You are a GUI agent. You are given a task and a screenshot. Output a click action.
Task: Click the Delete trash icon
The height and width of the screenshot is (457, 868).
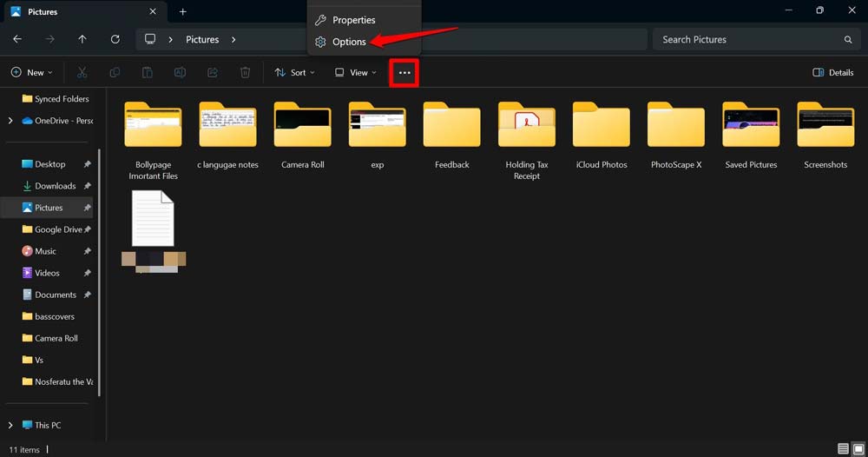coord(246,73)
